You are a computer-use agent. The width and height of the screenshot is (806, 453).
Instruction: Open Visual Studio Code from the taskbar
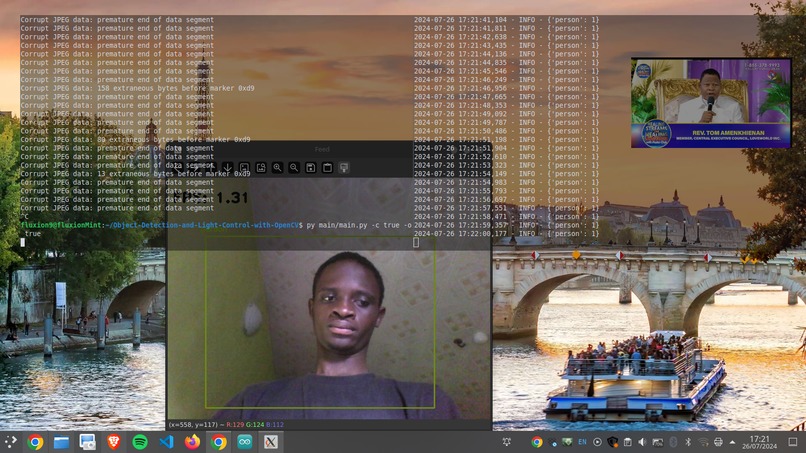coord(166,442)
